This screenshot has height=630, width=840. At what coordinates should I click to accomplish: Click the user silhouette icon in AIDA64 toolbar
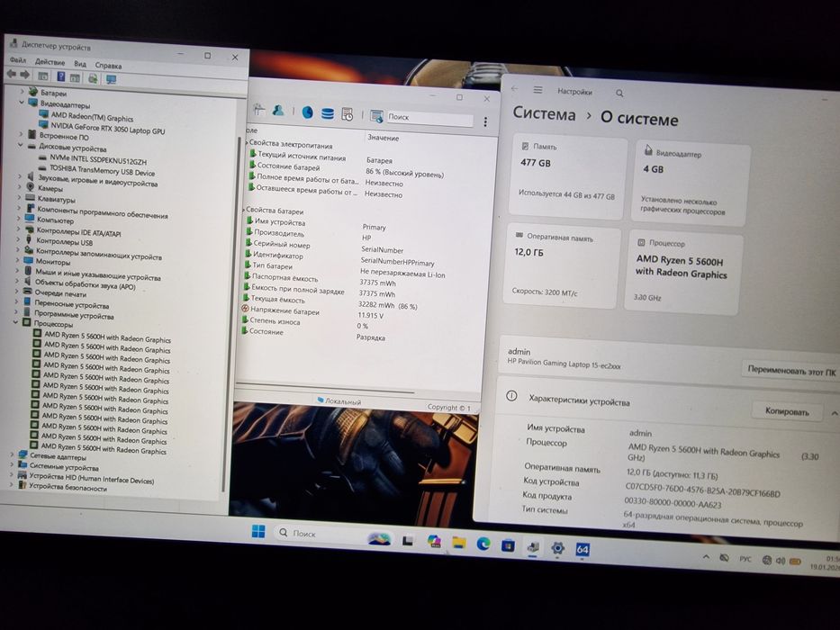coord(278,111)
